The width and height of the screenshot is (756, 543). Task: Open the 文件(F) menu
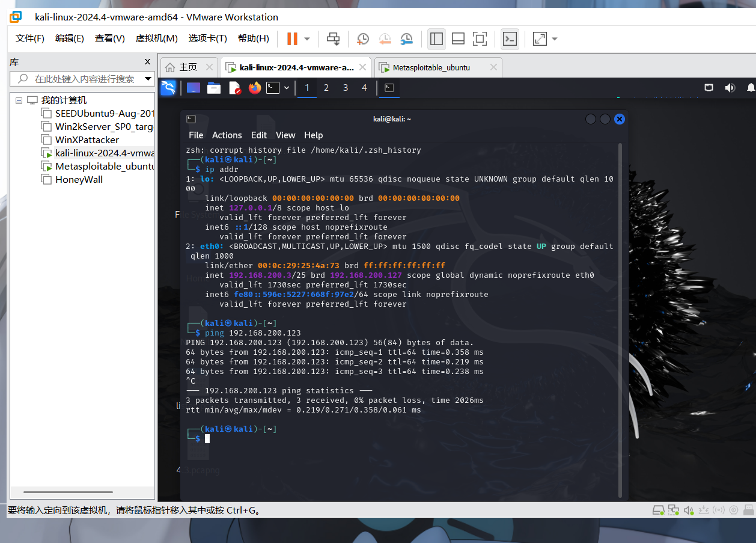pos(30,38)
